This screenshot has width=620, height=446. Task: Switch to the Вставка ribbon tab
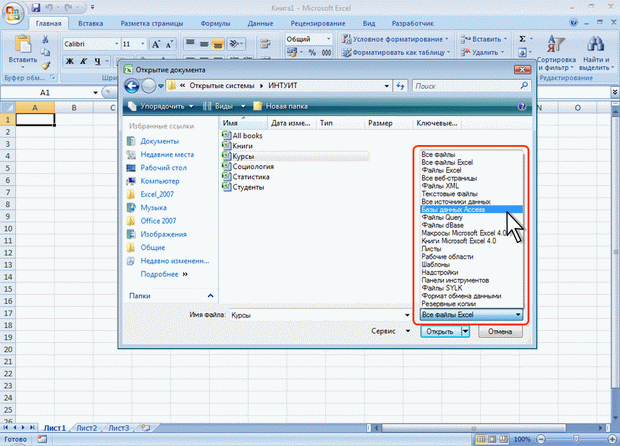coord(91,23)
